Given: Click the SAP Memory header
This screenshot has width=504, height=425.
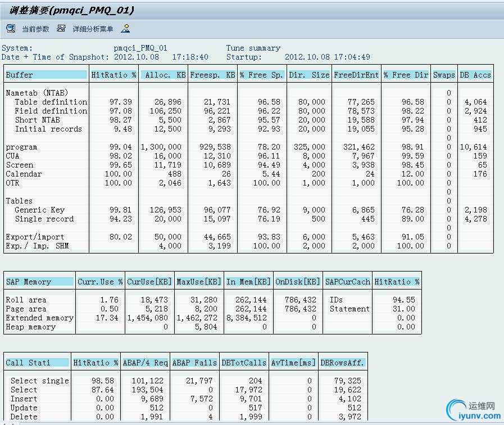Looking at the screenshot, I should tap(39, 282).
